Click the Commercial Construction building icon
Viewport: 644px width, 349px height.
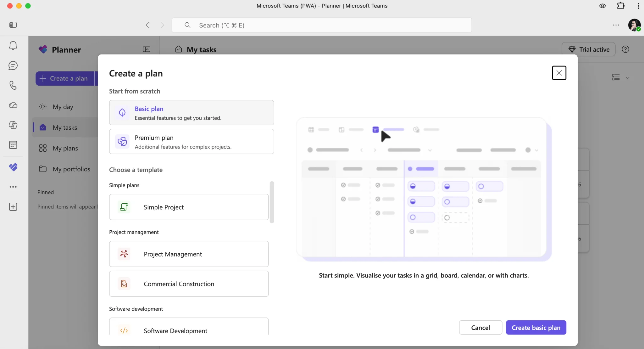tap(124, 284)
